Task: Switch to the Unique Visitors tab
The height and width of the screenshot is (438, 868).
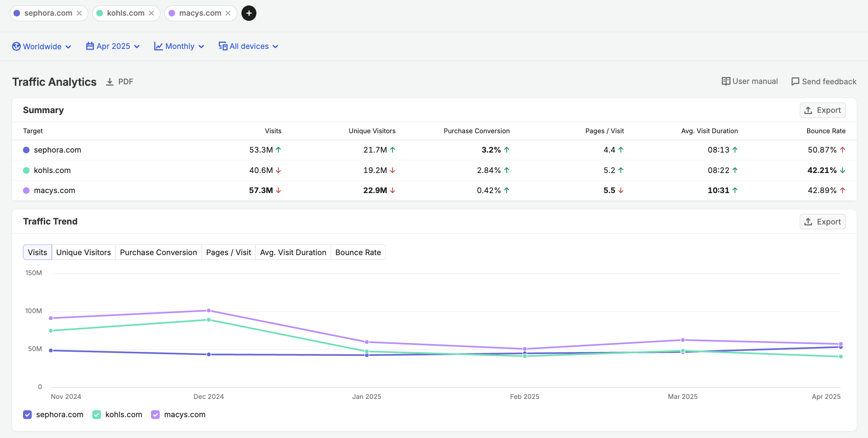Action: [84, 253]
